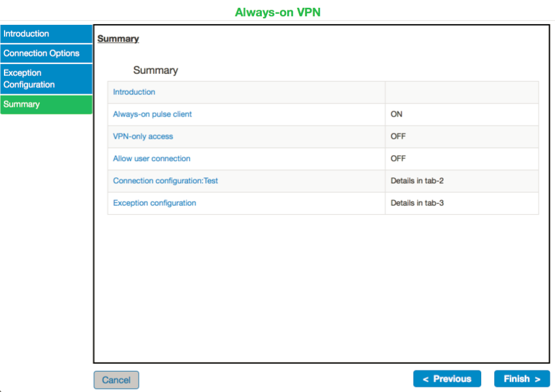Click the Allow user connection link
The image size is (555, 392).
click(152, 159)
